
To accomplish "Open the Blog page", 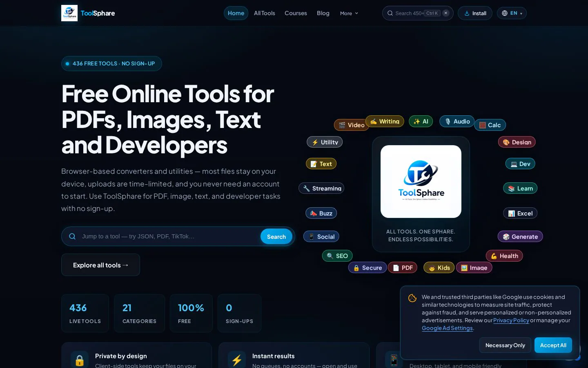I will point(323,13).
